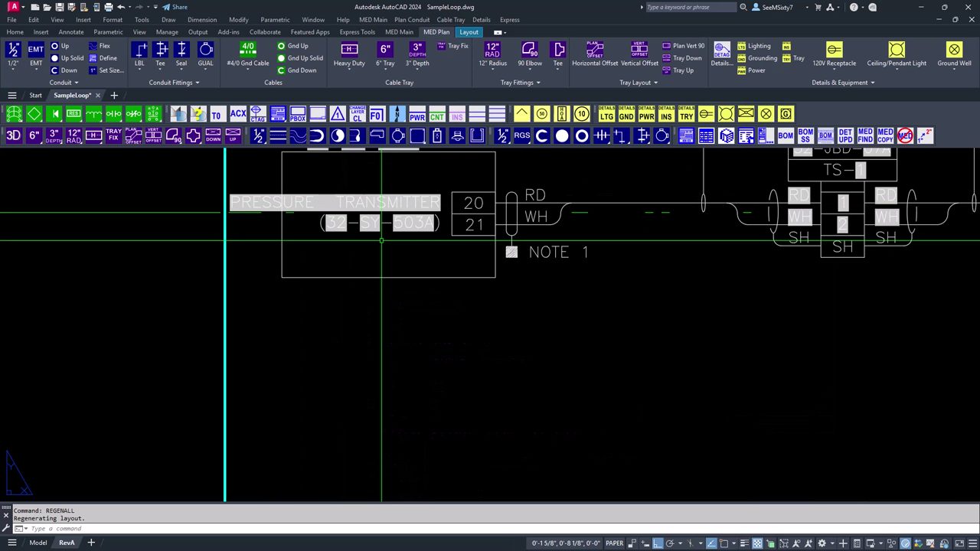Click the Gnd Up Solid button
The width and height of the screenshot is (980, 551).
click(x=300, y=58)
